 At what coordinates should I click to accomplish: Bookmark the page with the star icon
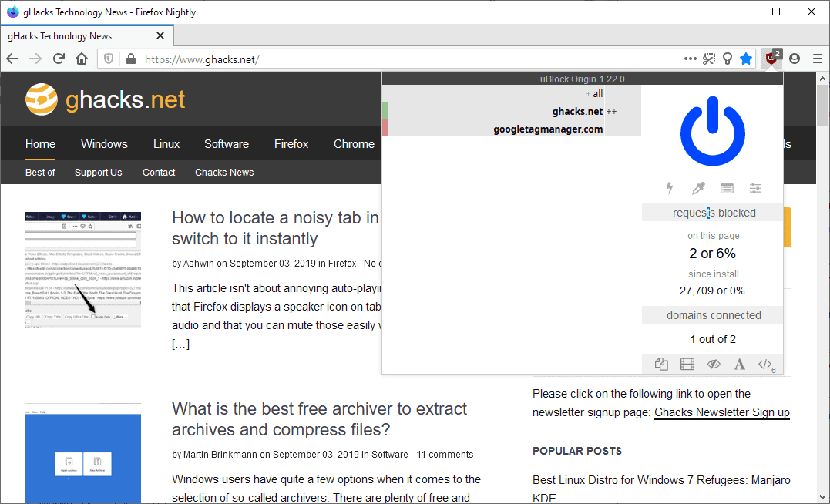[x=745, y=59]
